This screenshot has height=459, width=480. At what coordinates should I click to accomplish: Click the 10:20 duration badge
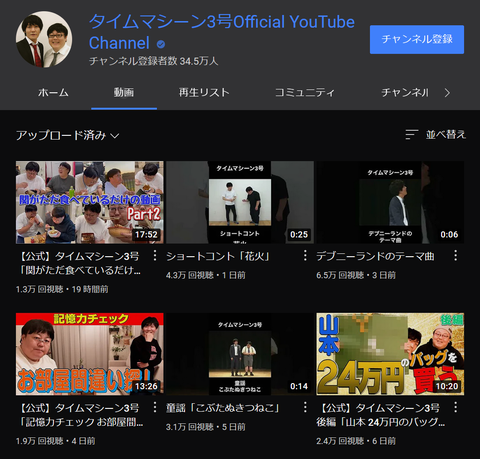pyautogui.click(x=447, y=386)
